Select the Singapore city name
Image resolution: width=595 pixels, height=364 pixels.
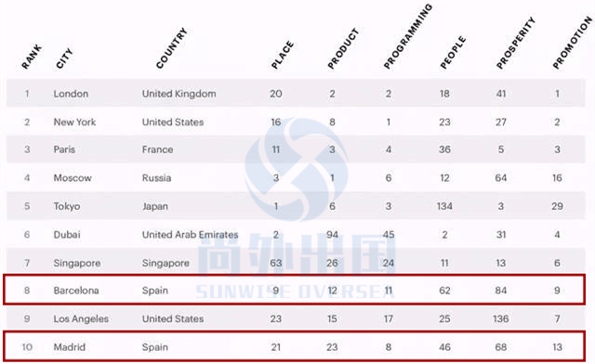tap(77, 263)
